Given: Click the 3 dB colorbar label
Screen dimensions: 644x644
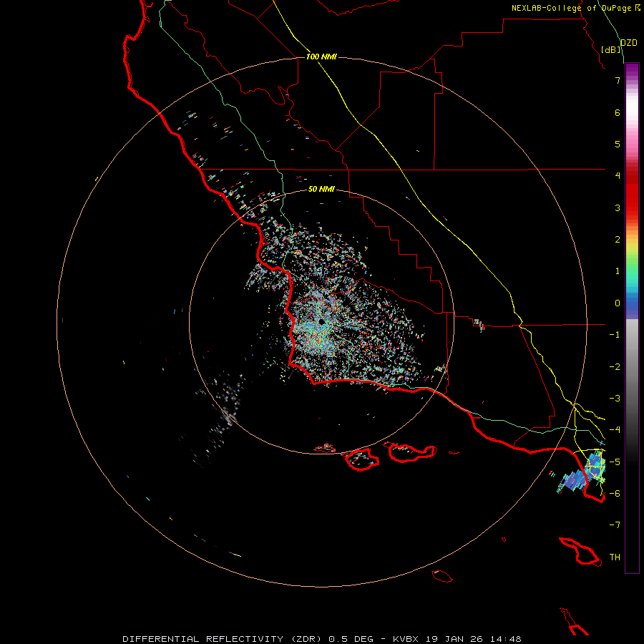Looking at the screenshot, I should pyautogui.click(x=618, y=208).
